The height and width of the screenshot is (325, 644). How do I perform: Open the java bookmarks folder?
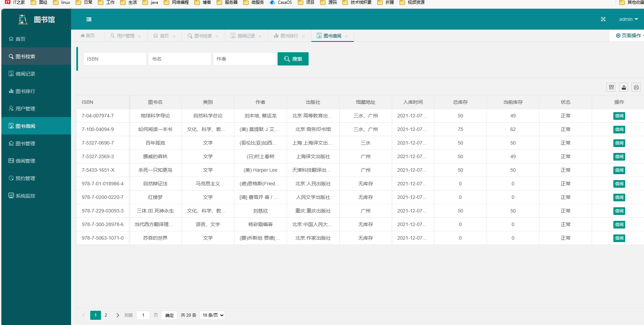(x=150, y=2)
